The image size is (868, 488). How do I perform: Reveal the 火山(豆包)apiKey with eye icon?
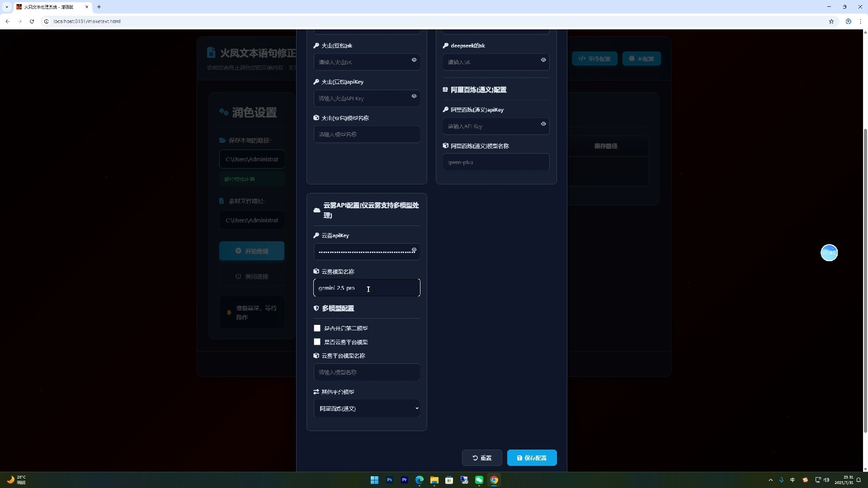pos(414,96)
